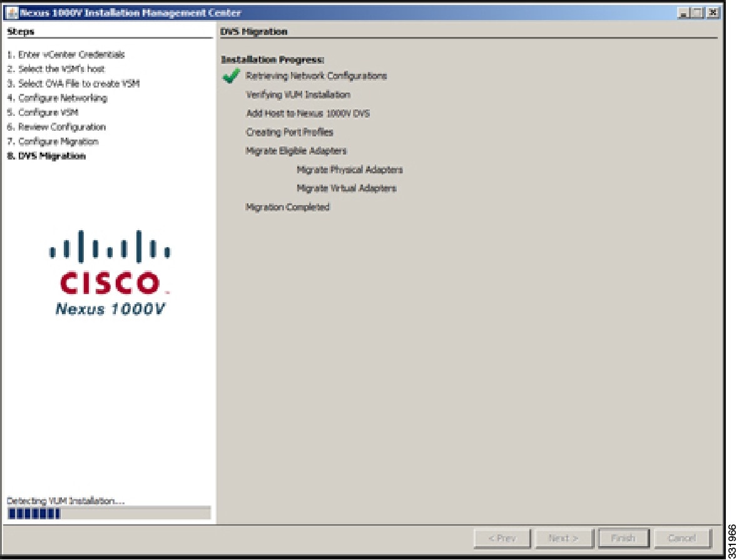Viewport: 739px width, 560px height.
Task: Click Add Host to Nexus 1000V DVS item
Action: pyautogui.click(x=308, y=114)
